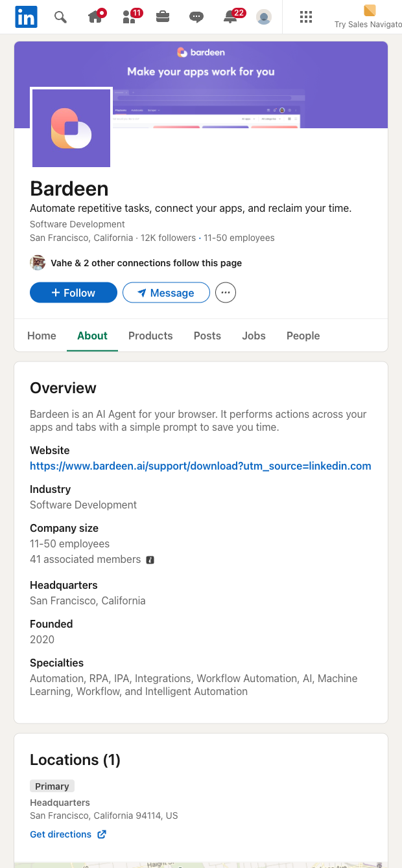Expand Try Sales Navigator
This screenshot has width=402, height=868.
point(368,17)
